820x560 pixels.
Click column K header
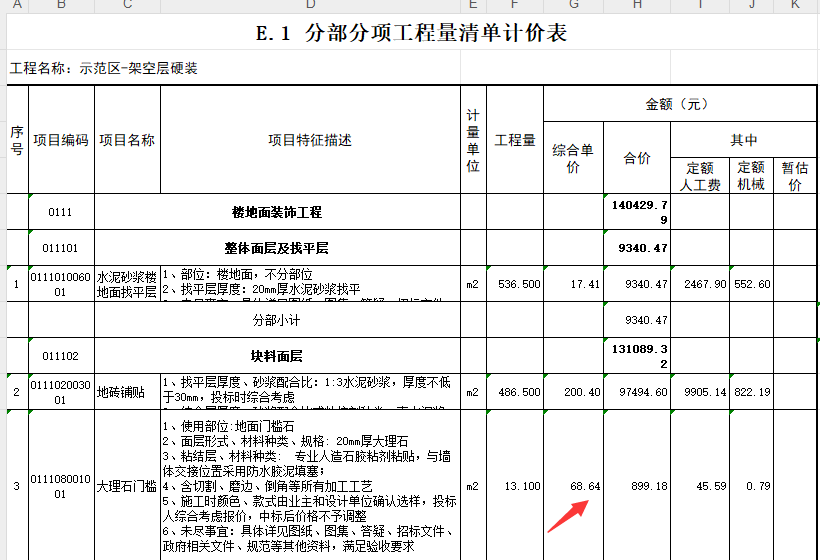click(794, 6)
